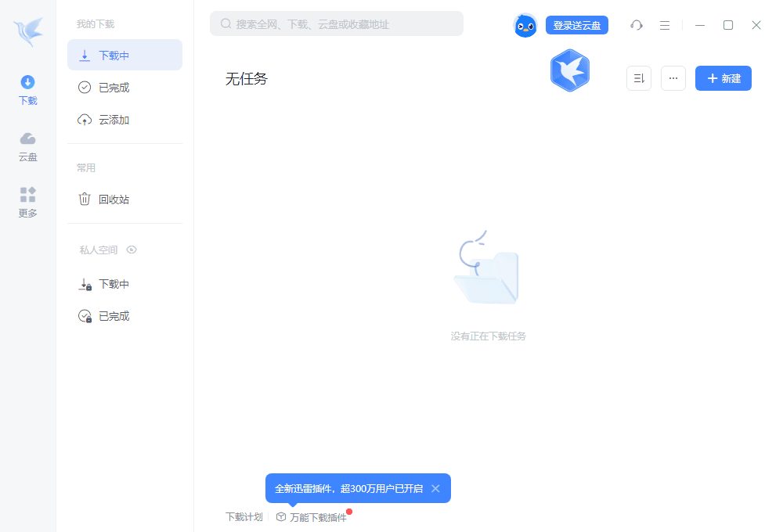The width and height of the screenshot is (783, 532).
Task: Open private space 已完成 with lock icon
Action: click(124, 316)
